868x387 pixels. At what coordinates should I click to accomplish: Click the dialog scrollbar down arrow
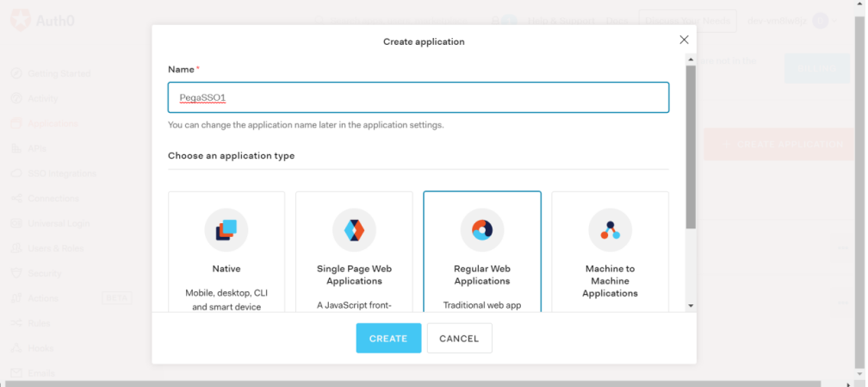(x=691, y=305)
